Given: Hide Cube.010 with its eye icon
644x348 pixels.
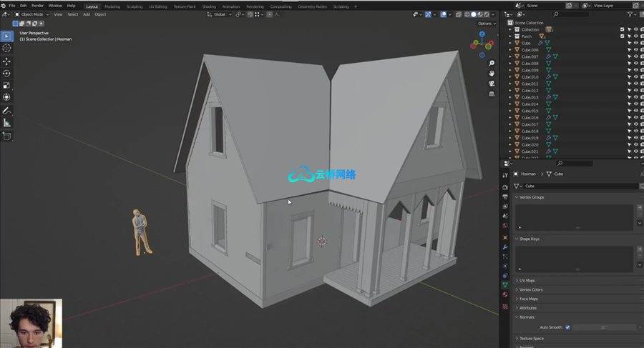Looking at the screenshot, I should tap(635, 76).
